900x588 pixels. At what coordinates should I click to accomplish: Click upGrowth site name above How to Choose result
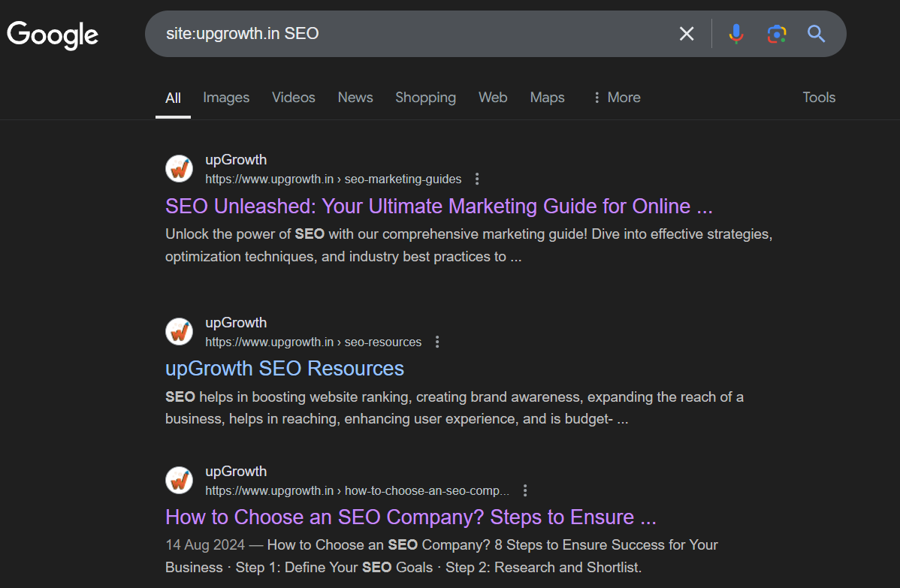pyautogui.click(x=236, y=471)
